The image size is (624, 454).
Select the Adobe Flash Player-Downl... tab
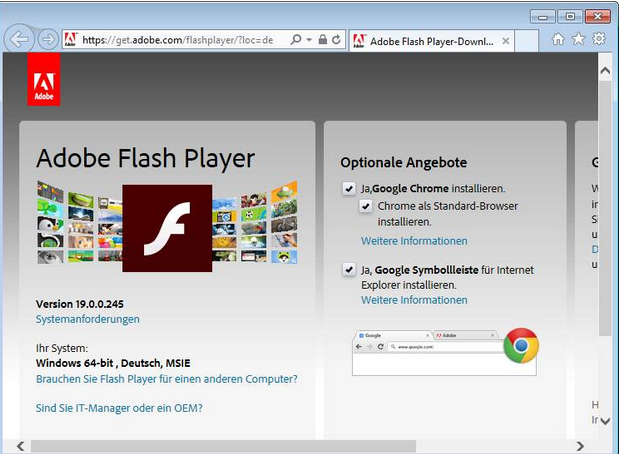(x=431, y=41)
